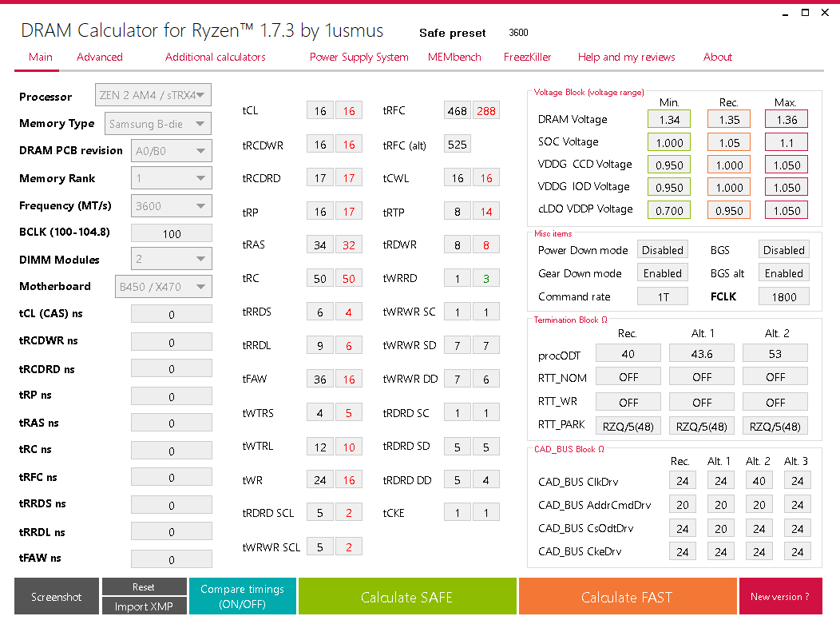Viewport: 840px width, 632px height.
Task: Switch to the Advanced tab
Action: point(100,57)
